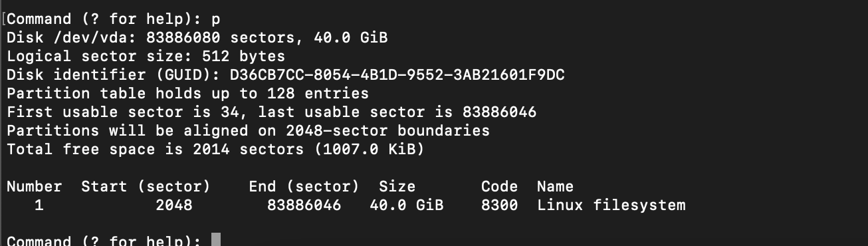Viewport: 868px width, 246px height.
Task: Click the 40.0 GiB partition size in table
Action: [x=406, y=205]
